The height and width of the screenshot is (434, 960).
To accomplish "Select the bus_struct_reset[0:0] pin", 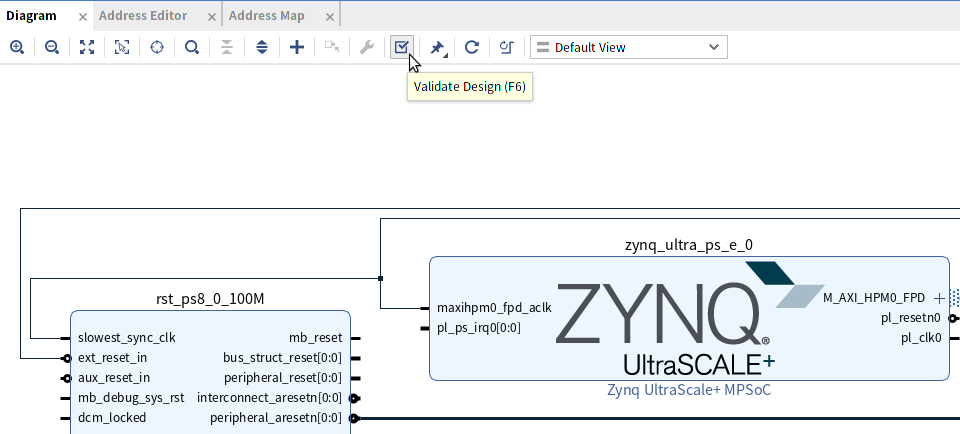I will tap(282, 357).
